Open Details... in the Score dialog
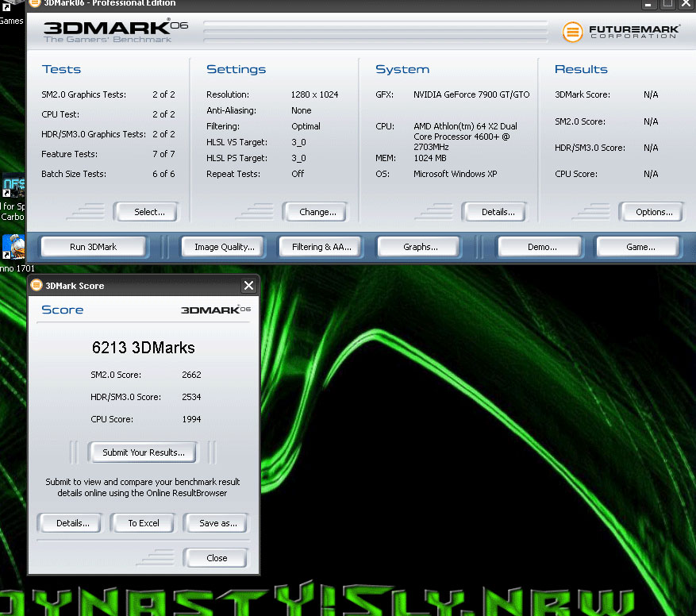 point(70,523)
